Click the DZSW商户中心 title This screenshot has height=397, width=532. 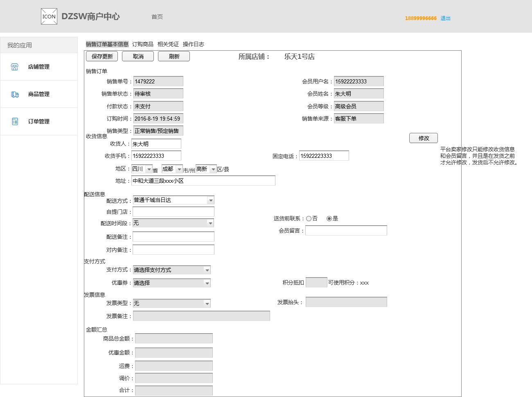click(90, 16)
